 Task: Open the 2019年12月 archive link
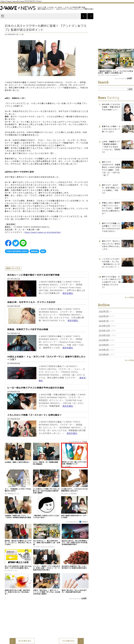click(104, 326)
